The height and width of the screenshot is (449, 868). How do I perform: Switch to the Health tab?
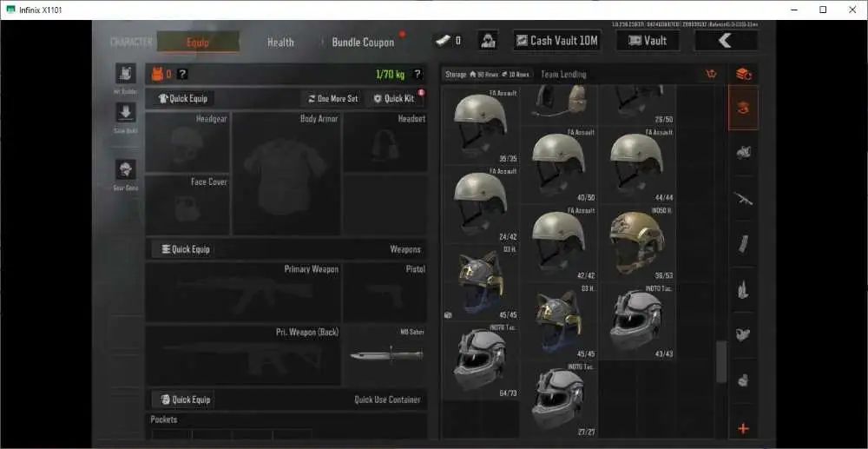coord(280,42)
